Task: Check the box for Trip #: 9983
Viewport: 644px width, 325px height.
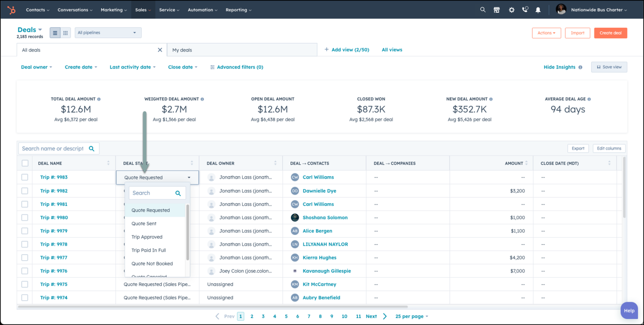Action: [x=25, y=177]
